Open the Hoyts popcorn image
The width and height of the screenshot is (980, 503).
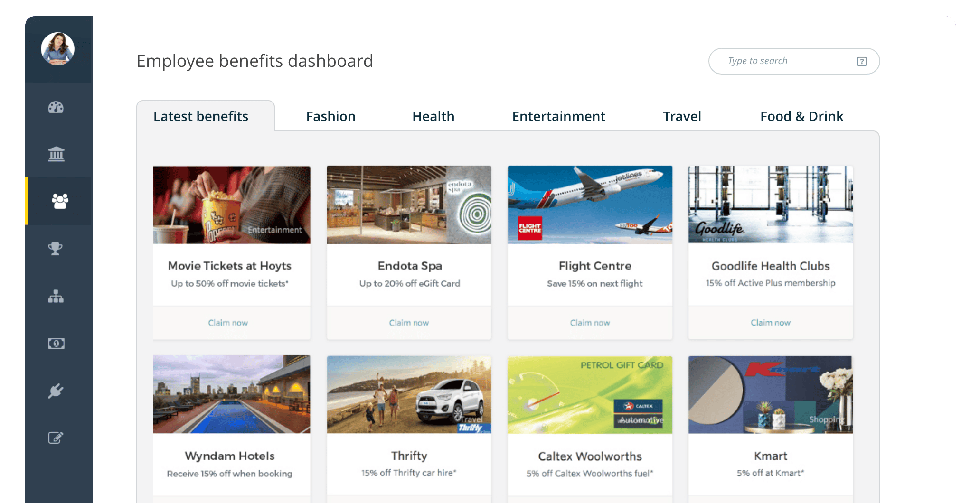coord(232,205)
